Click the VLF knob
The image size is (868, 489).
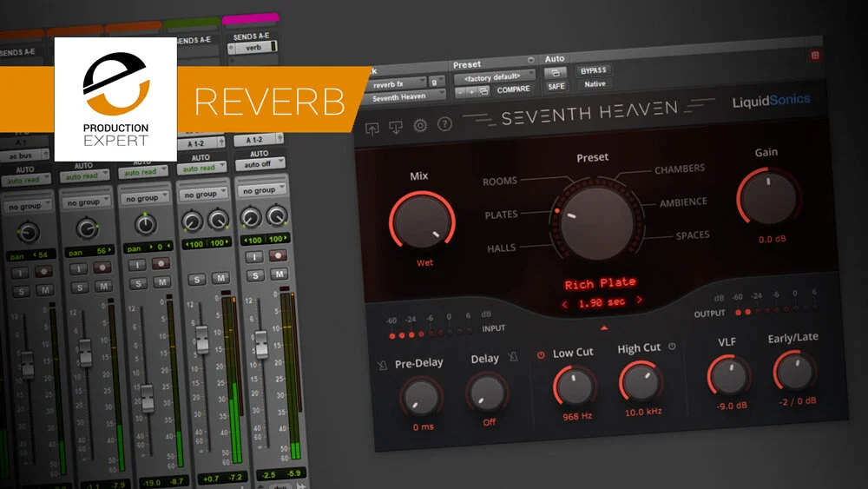pos(729,375)
